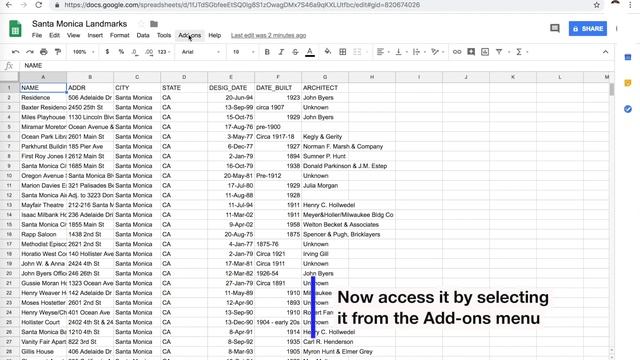Open the text color picker
The image size is (640, 360).
pos(310,52)
